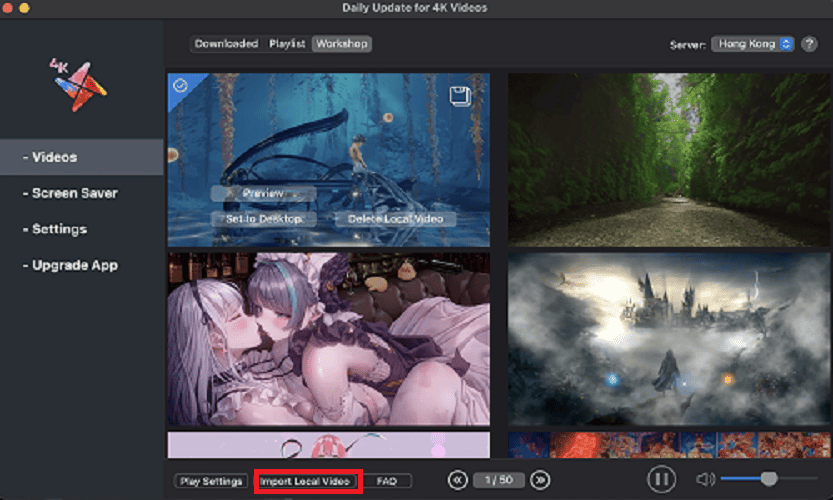
Task: Select Upgrade App in the sidebar
Action: pos(74,265)
